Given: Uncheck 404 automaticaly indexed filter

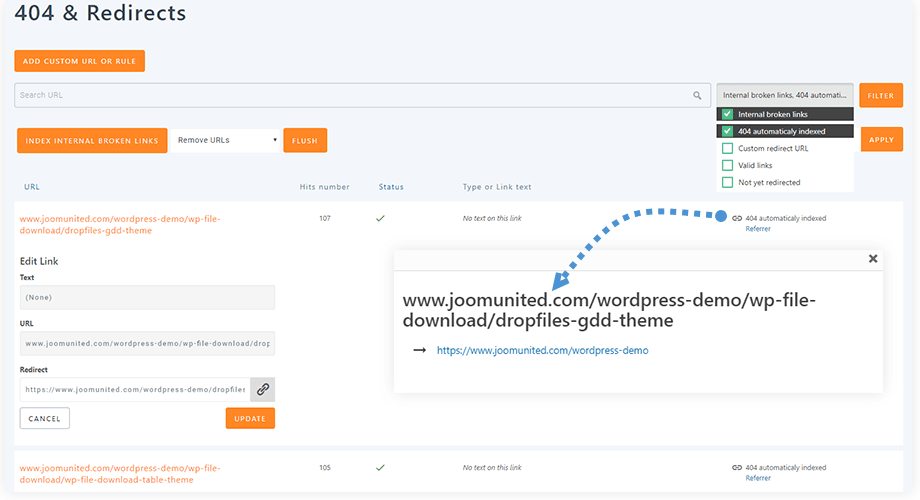Looking at the screenshot, I should click(728, 131).
